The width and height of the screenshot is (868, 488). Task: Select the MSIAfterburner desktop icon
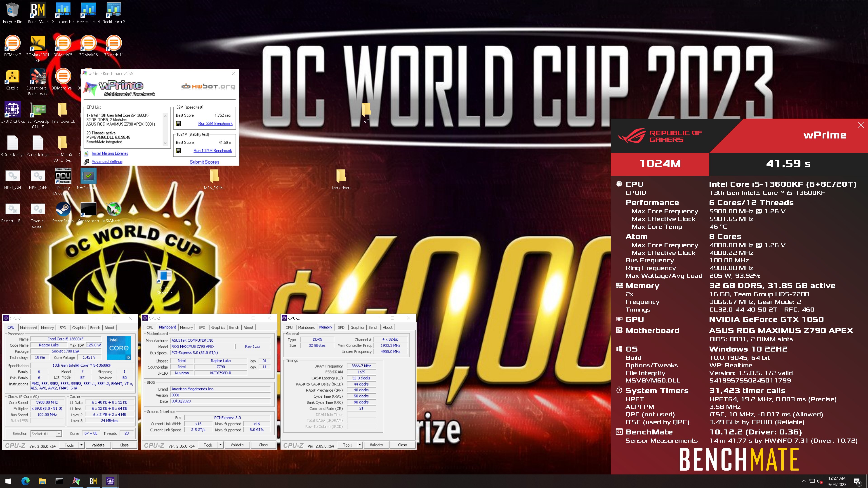pyautogui.click(x=113, y=212)
